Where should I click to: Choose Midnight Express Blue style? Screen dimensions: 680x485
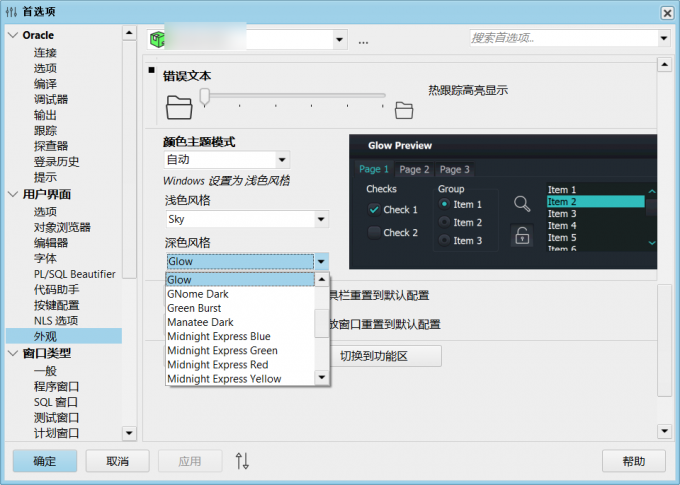coord(240,336)
